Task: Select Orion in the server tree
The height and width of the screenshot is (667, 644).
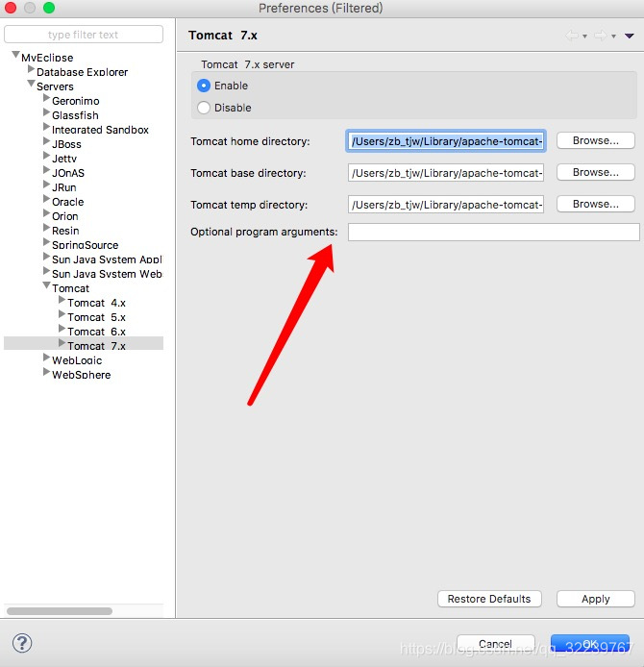Action: point(65,216)
